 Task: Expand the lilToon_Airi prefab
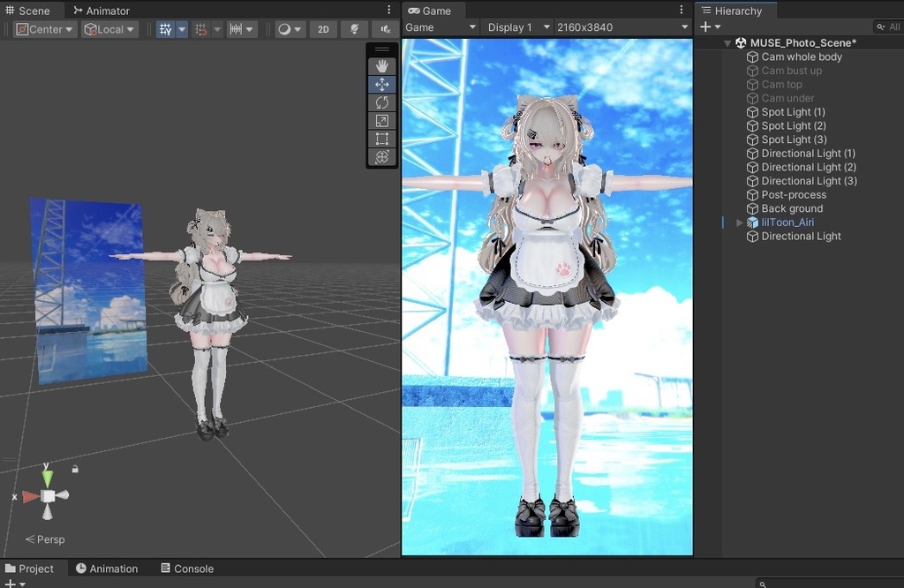tap(740, 222)
